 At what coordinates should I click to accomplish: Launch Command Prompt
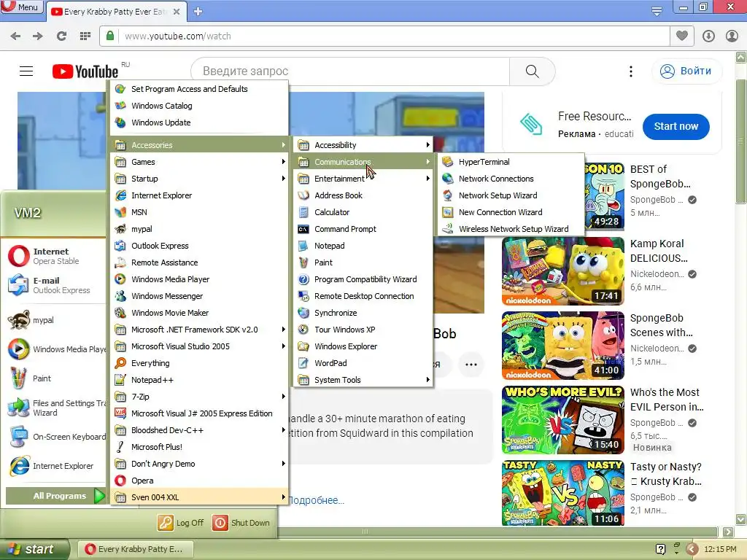click(x=363, y=228)
